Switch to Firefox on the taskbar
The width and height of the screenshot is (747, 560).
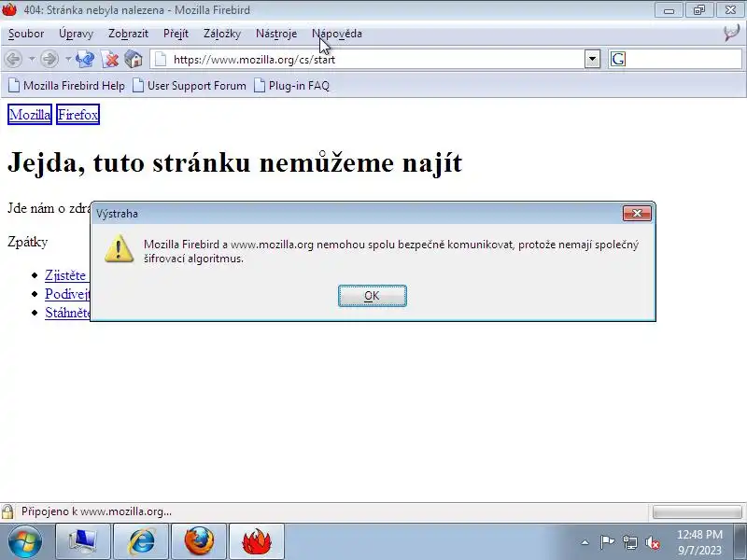point(199,541)
